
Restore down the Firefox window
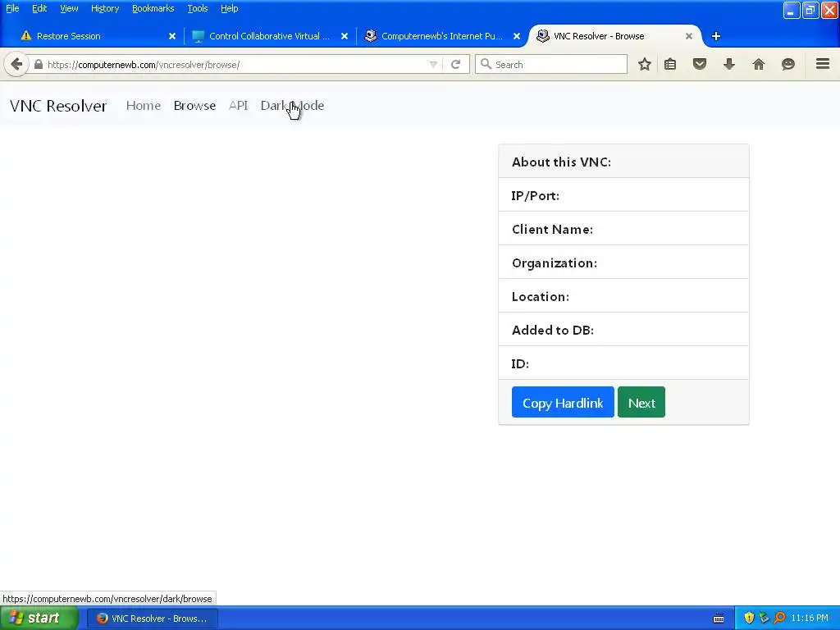point(810,10)
